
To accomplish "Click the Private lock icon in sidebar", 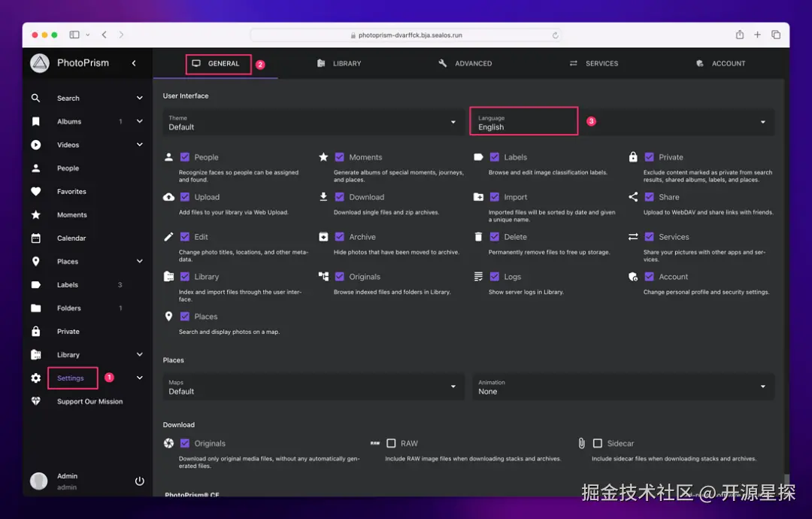I will [x=36, y=331].
